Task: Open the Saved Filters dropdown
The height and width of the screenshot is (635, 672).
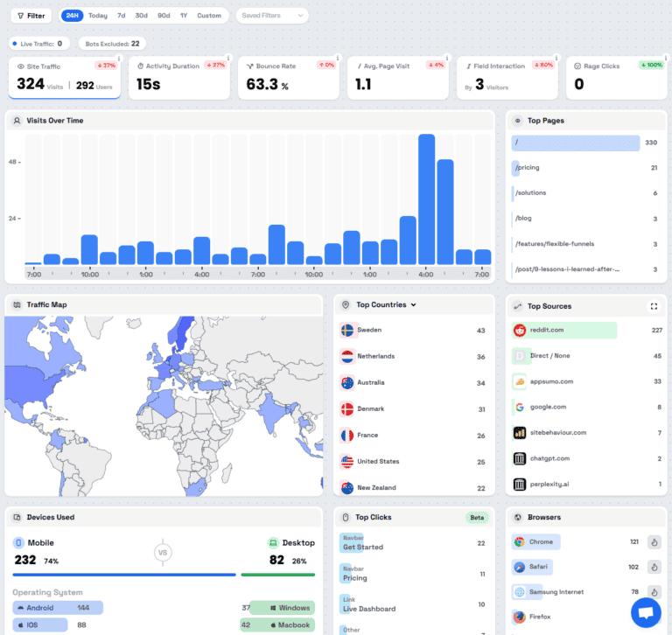Action: 272,16
